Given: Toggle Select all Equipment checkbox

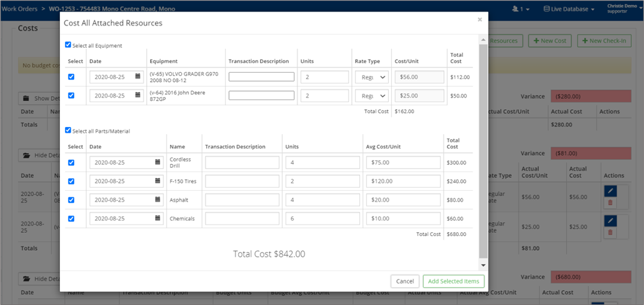Looking at the screenshot, I should [x=68, y=45].
